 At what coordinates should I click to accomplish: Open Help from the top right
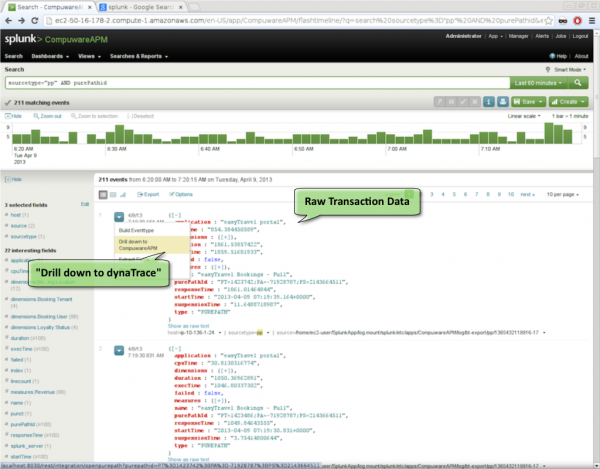558,56
